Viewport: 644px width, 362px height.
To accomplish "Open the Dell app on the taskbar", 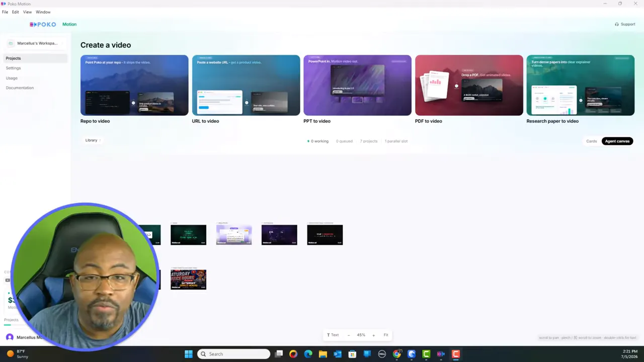I will coord(382,354).
